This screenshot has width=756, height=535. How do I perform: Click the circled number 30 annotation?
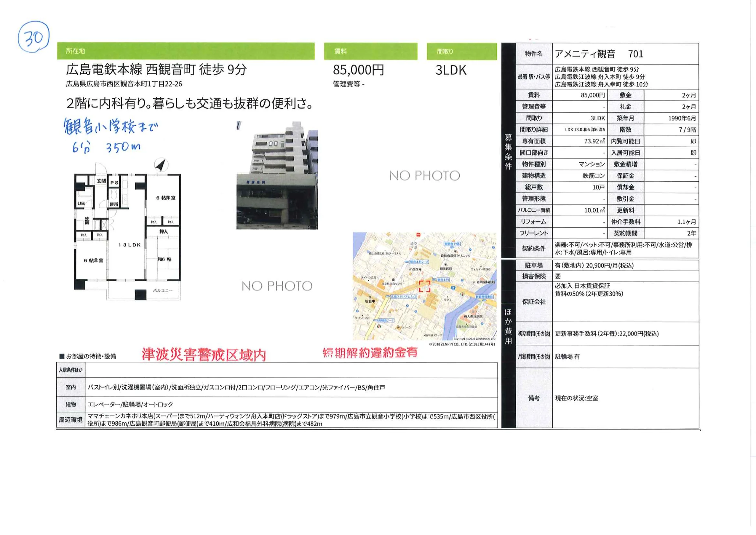click(x=33, y=37)
